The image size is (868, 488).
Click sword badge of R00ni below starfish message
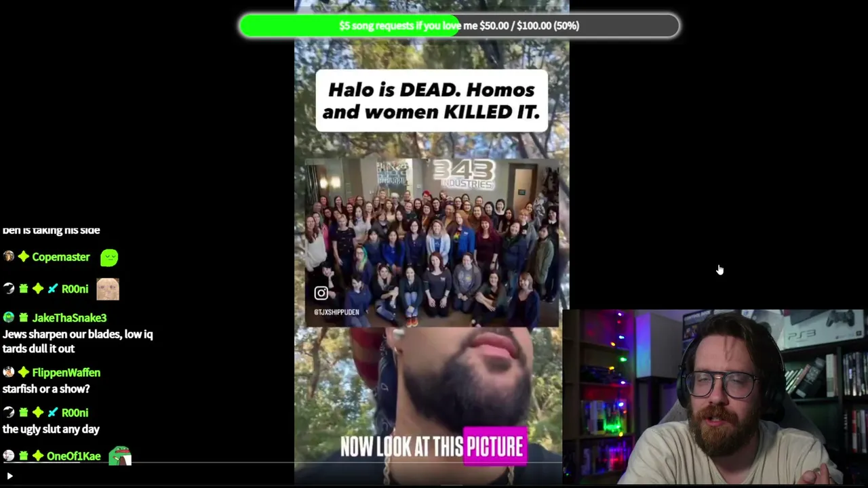coord(52,412)
